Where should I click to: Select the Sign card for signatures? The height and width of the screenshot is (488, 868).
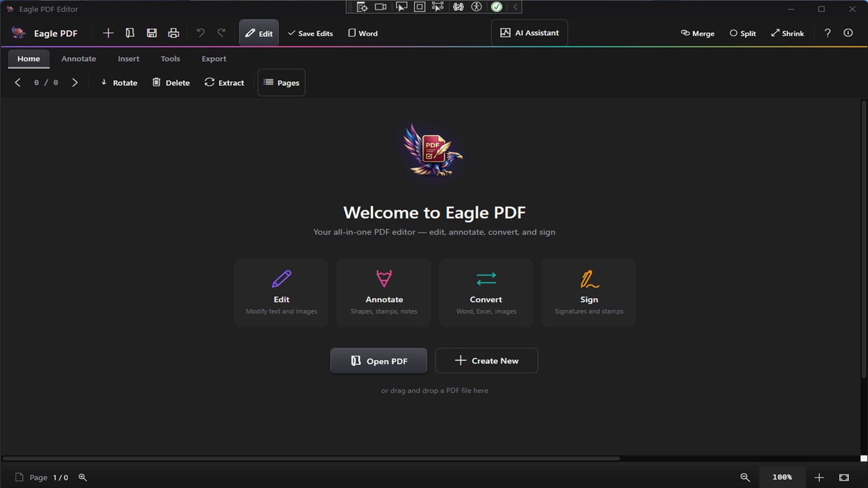[x=588, y=292]
